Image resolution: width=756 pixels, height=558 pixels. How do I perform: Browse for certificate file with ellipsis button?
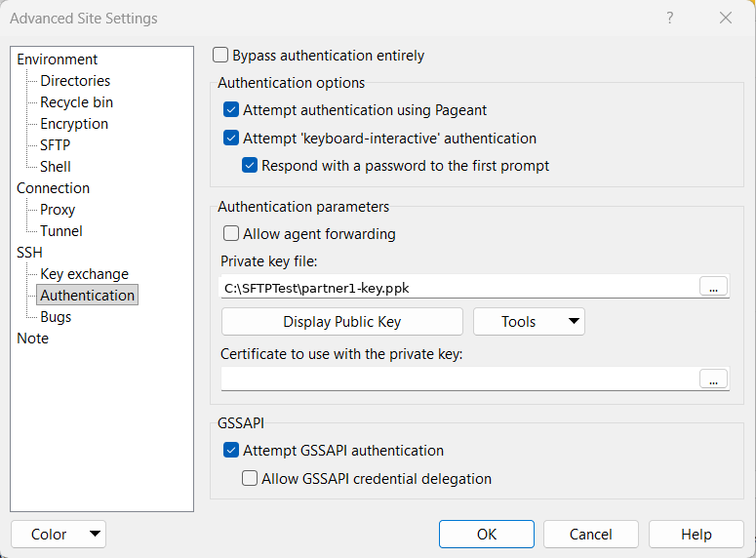(x=714, y=379)
